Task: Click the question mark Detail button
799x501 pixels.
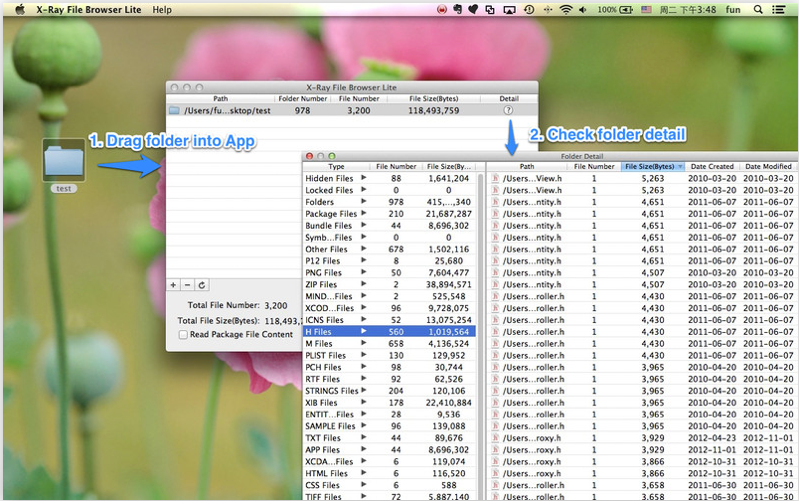Action: point(508,110)
